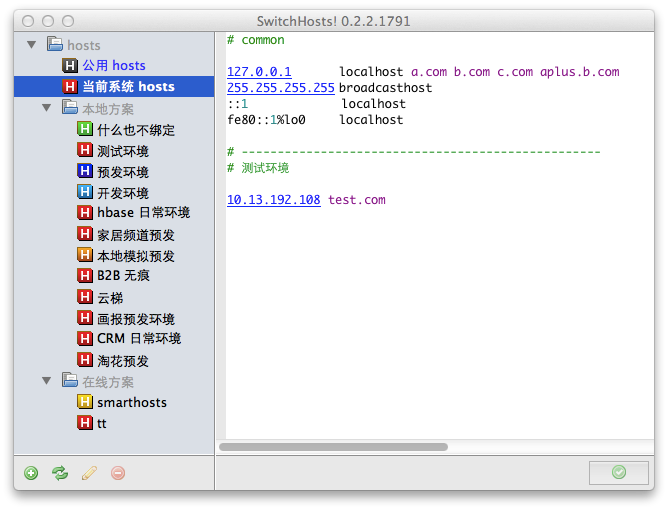Click the H icon of 画报预发环境

pos(85,318)
